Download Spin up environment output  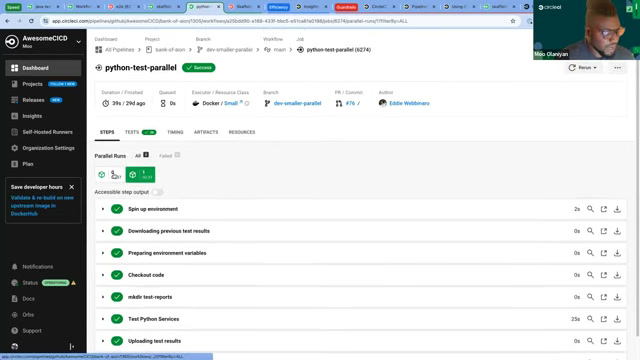pos(617,209)
